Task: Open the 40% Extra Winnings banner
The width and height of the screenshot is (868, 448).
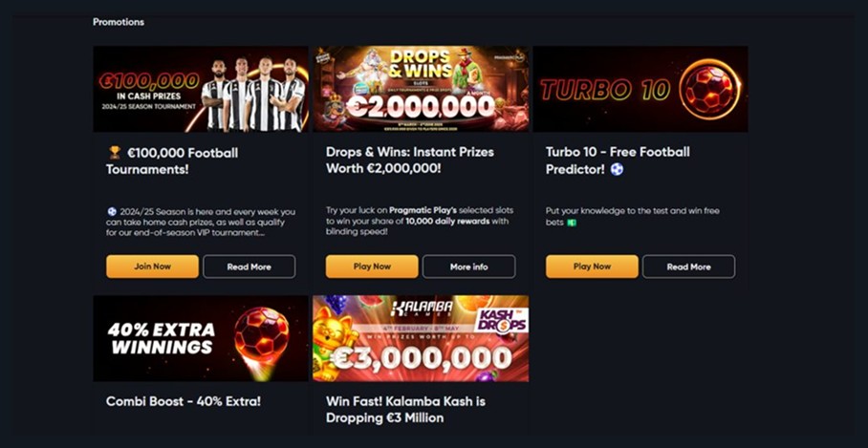Action: point(201,338)
